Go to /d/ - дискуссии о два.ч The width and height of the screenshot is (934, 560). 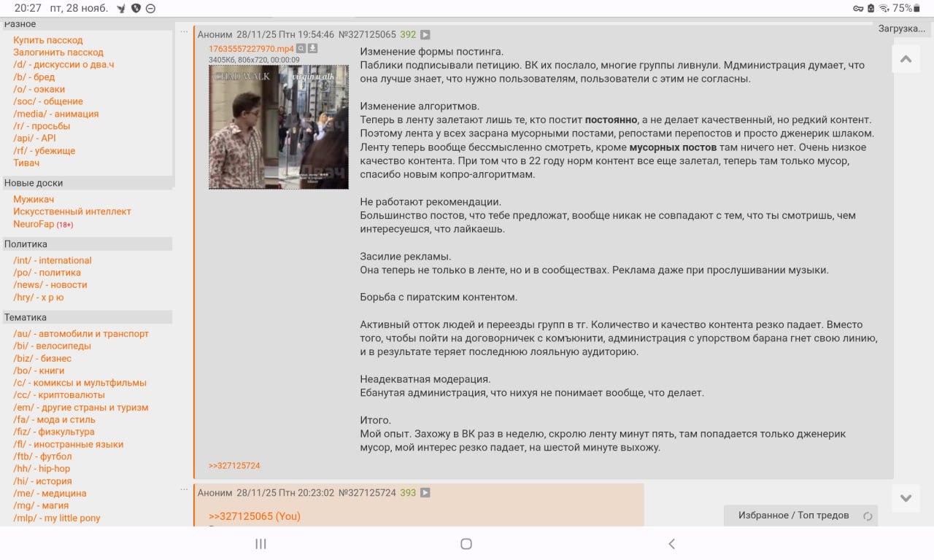(63, 64)
